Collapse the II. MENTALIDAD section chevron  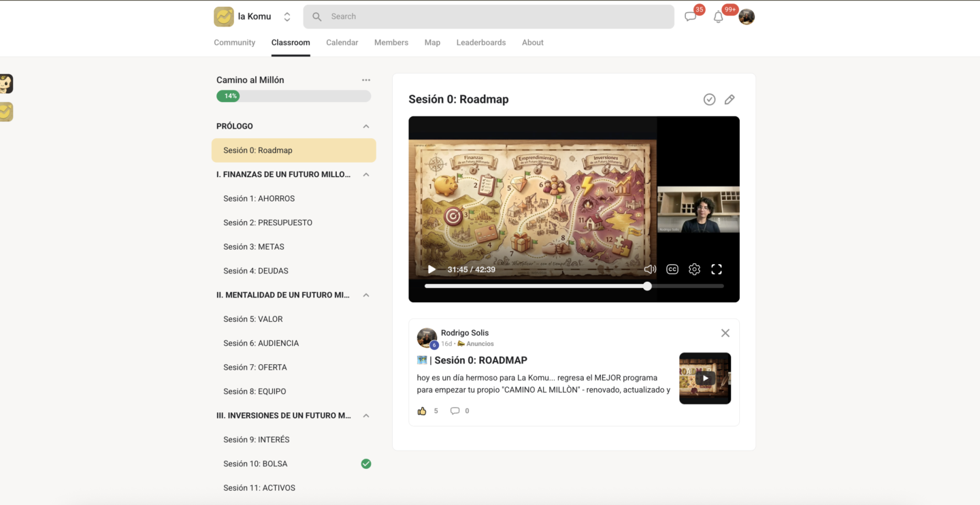click(366, 295)
